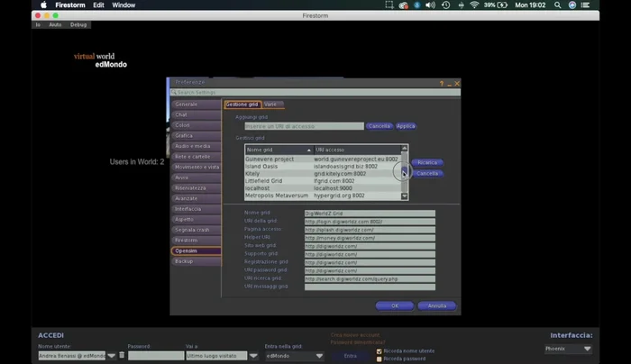The height and width of the screenshot is (364, 631).
Task: Expand the Interfaccia Phoenix dropdown
Action: [x=570, y=349]
